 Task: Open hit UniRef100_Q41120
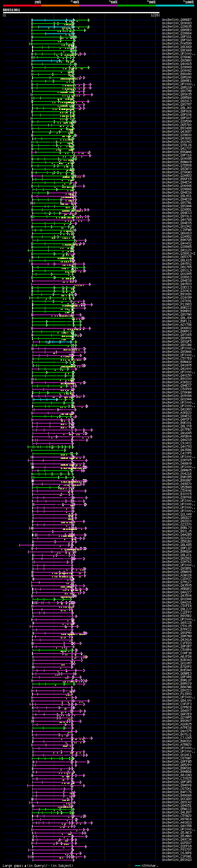point(177,250)
